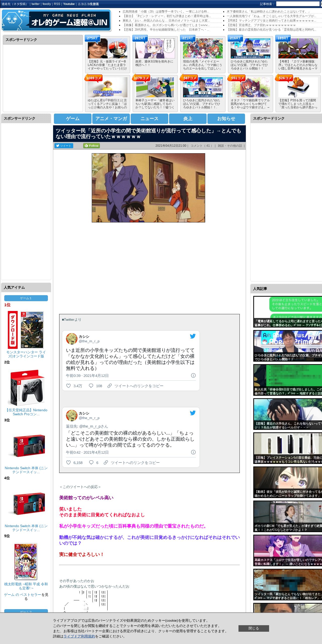Open headline 木下優樹菜 top link

[268, 12]
